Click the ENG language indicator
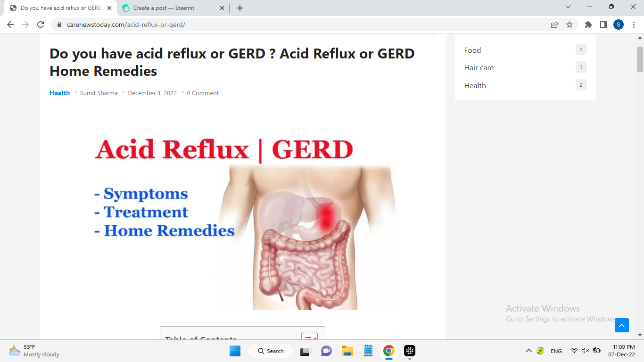 click(x=556, y=351)
